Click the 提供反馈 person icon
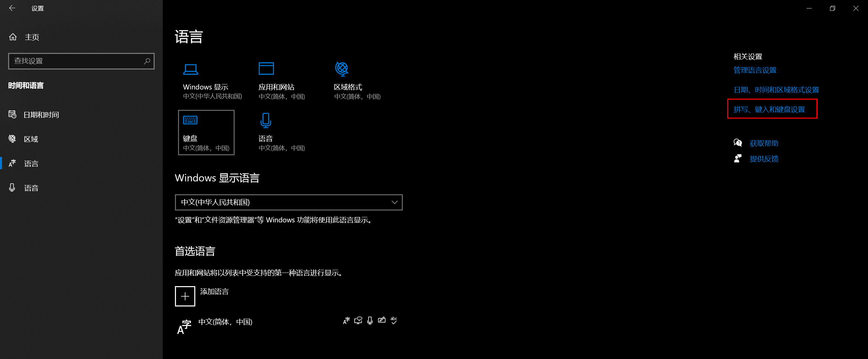868x359 pixels. [x=738, y=158]
